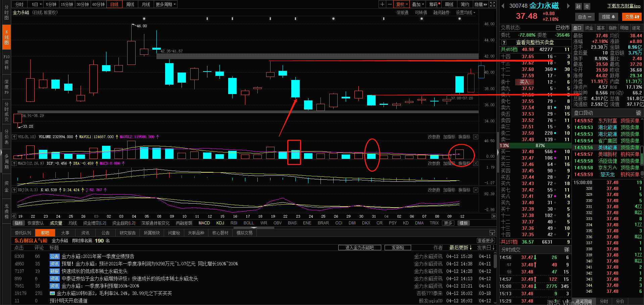Toggle 成交量 volume indicator

[x=56, y=223]
